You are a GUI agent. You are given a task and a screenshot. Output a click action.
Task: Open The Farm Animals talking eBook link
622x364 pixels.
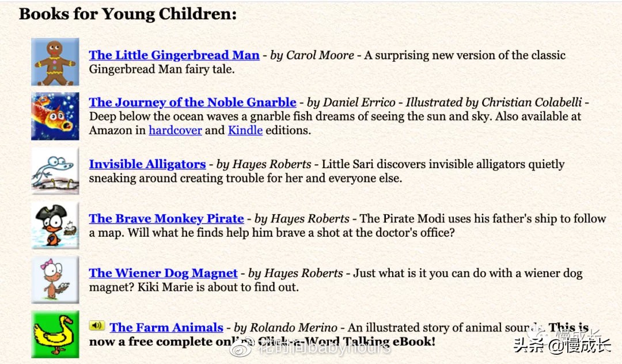[x=166, y=328]
